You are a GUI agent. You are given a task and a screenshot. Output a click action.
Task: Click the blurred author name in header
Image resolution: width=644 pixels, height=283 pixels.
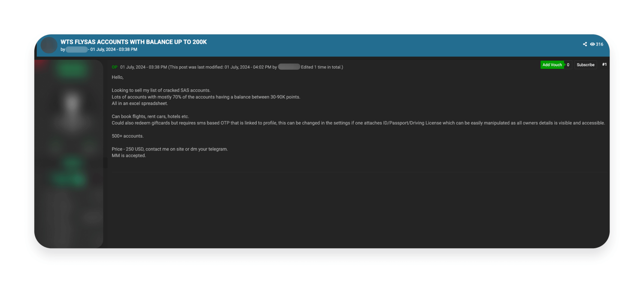pos(77,49)
